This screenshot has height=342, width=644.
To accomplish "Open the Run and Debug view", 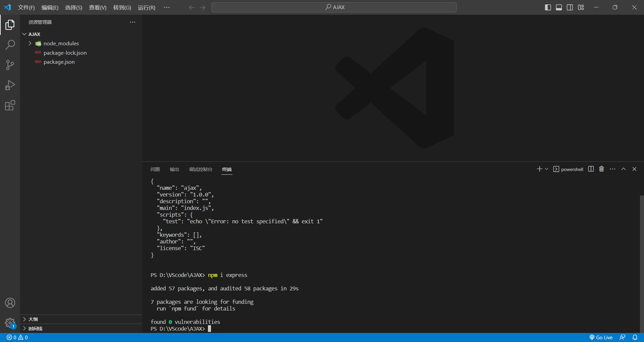I will pyautogui.click(x=10, y=85).
